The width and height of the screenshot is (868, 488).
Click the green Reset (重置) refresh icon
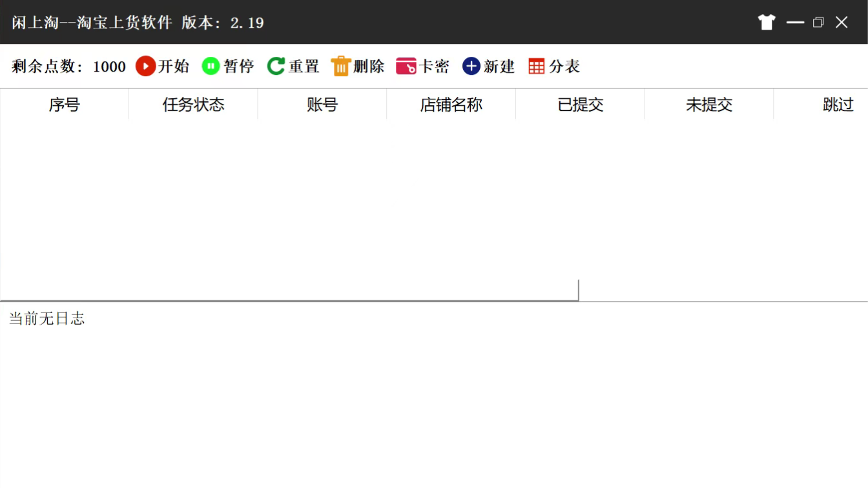(276, 66)
